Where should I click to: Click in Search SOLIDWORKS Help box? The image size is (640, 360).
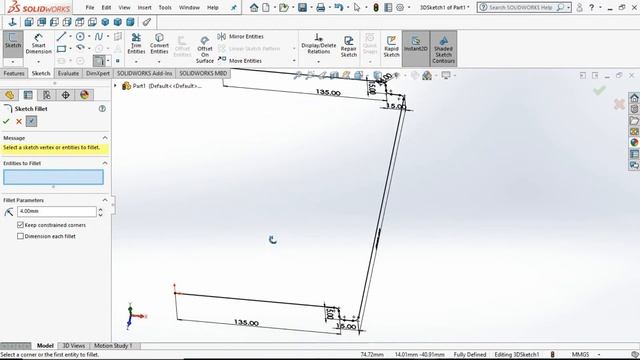520,7
